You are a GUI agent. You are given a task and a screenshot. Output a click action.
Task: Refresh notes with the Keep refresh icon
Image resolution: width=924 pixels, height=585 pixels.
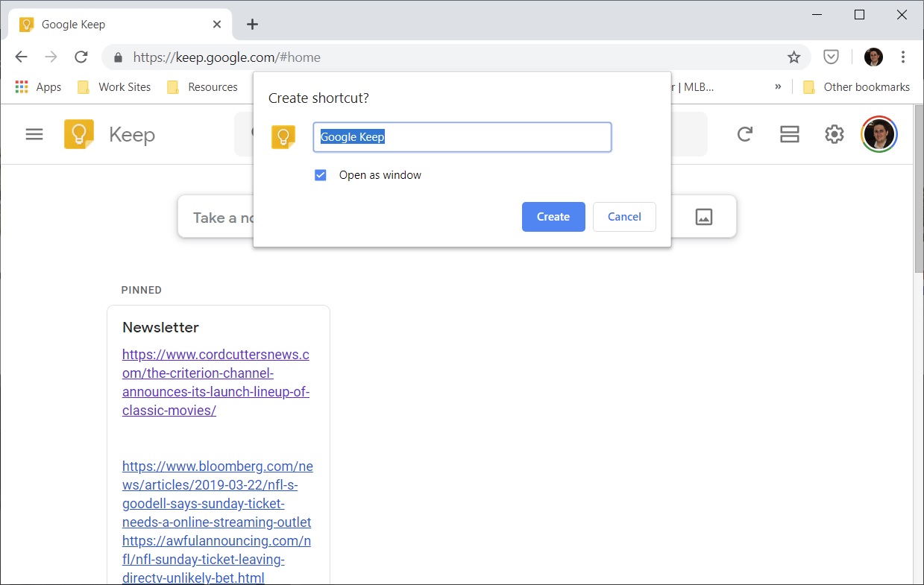(x=744, y=134)
